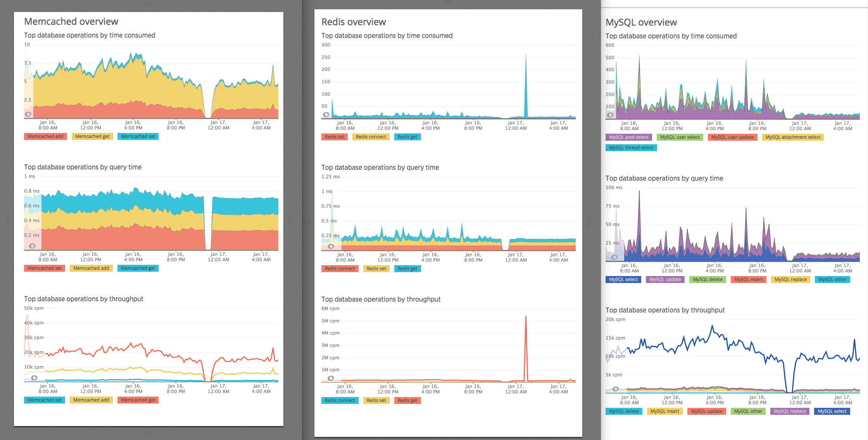Toggle MySQL other in throughput legend
This screenshot has width=868, height=440.
748,411
